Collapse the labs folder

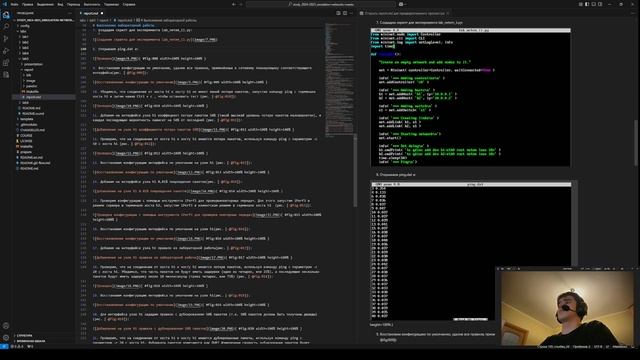tap(23, 31)
